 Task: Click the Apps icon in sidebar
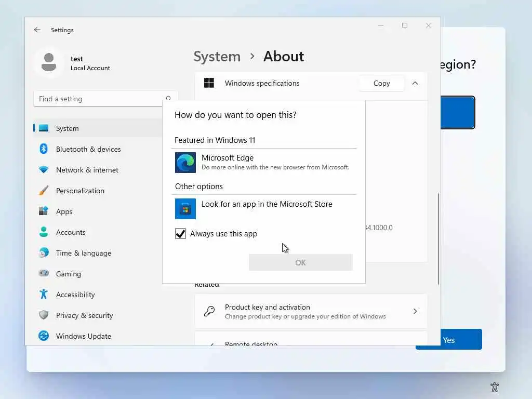[x=44, y=211]
